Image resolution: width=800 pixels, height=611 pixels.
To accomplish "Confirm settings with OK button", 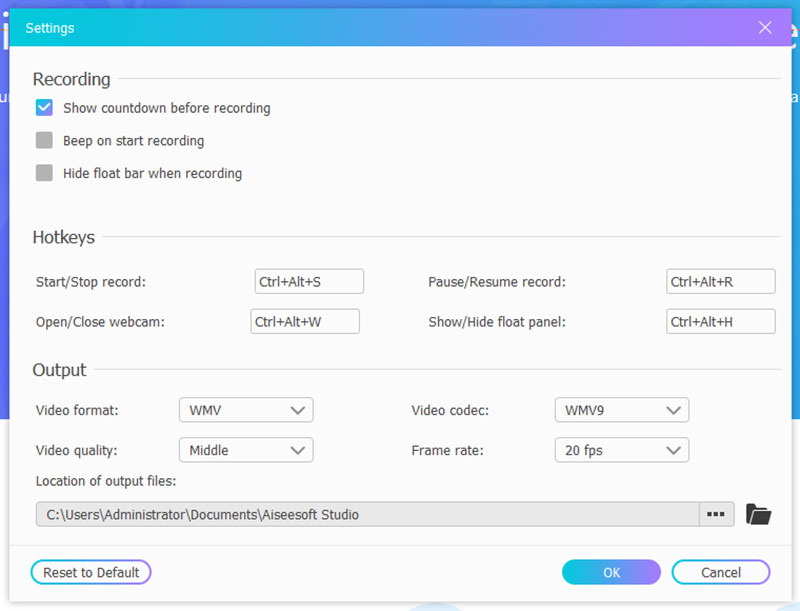I will 611,572.
